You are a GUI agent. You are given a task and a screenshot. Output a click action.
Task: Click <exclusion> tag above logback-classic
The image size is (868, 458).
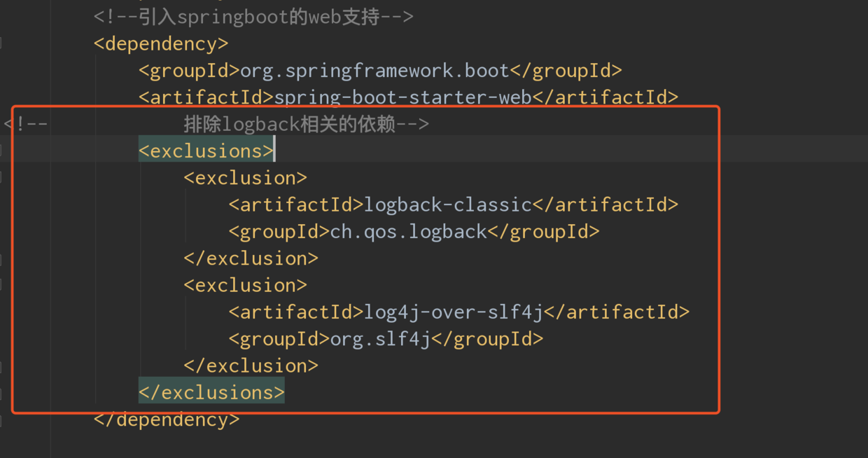pos(245,178)
